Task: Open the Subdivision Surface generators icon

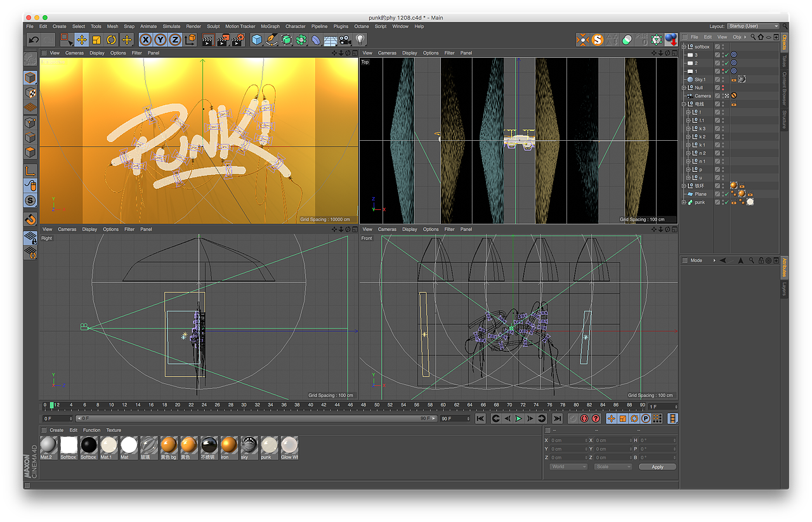Action: point(286,40)
